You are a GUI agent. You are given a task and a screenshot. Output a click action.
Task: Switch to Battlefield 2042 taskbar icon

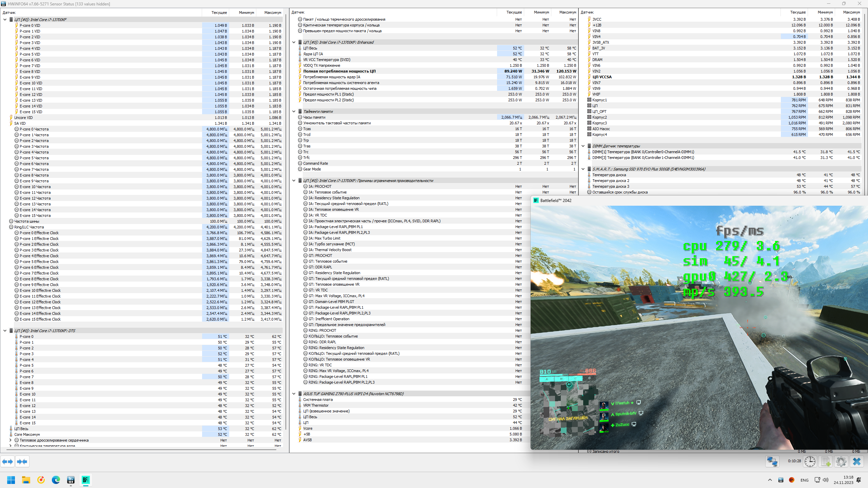(86, 480)
